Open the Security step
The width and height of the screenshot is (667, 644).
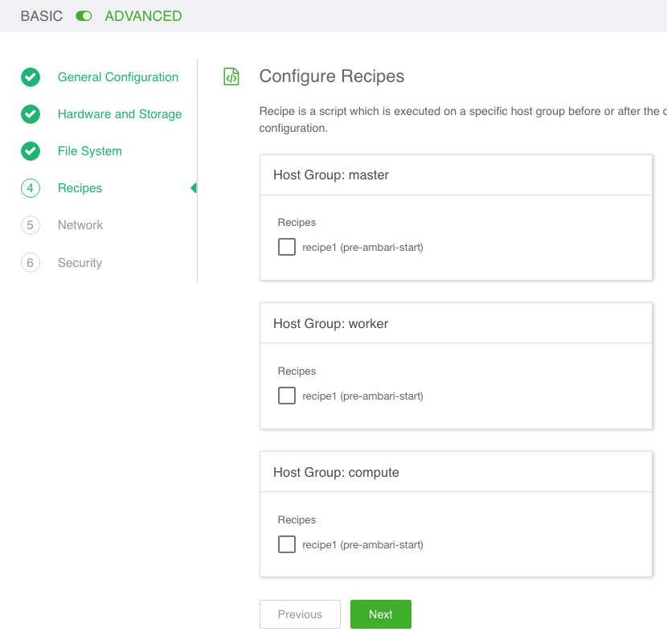(80, 263)
